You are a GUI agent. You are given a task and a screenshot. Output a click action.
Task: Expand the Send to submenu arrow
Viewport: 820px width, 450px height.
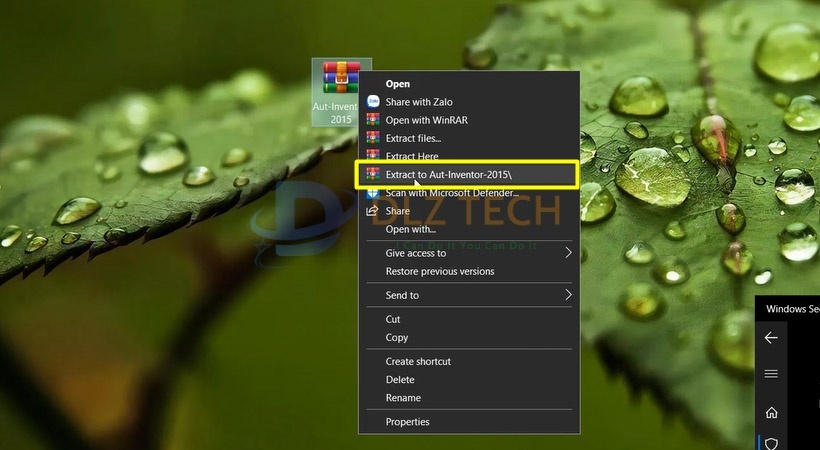(x=568, y=295)
